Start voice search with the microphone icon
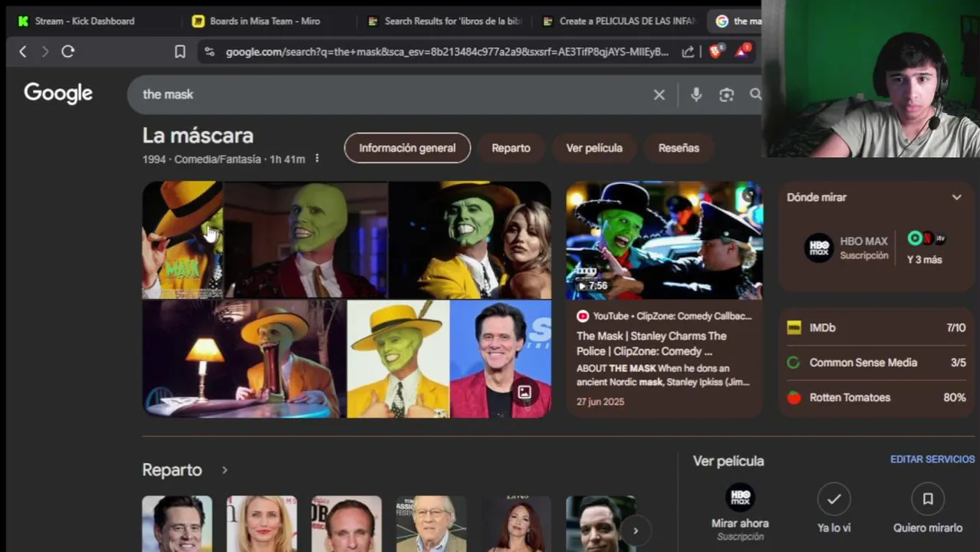Image resolution: width=980 pixels, height=552 pixels. click(x=696, y=94)
